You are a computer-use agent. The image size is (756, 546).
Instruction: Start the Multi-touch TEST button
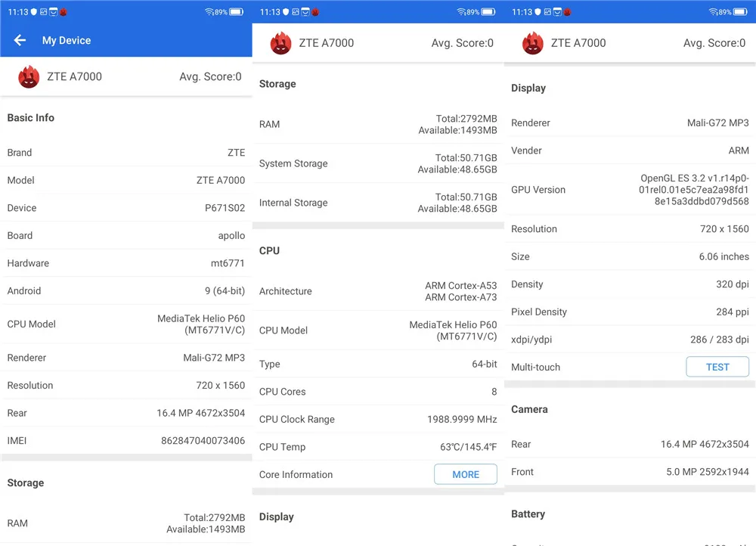point(717,367)
